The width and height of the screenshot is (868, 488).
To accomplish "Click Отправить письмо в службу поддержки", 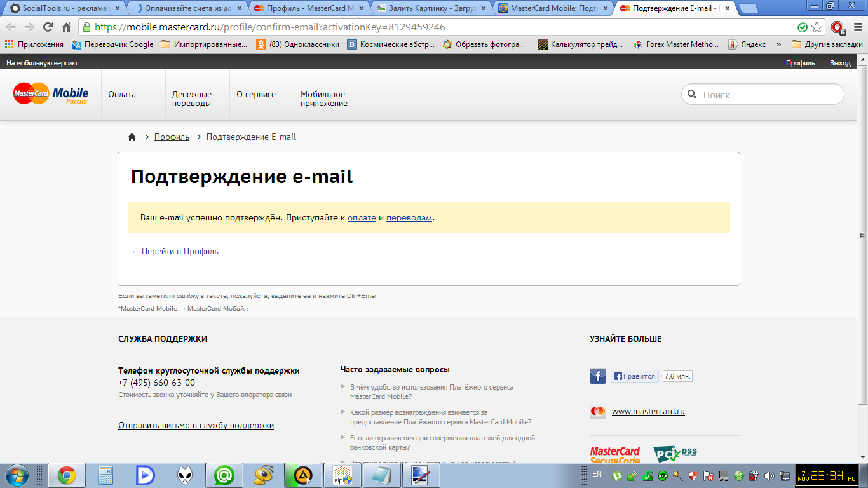I will [196, 425].
